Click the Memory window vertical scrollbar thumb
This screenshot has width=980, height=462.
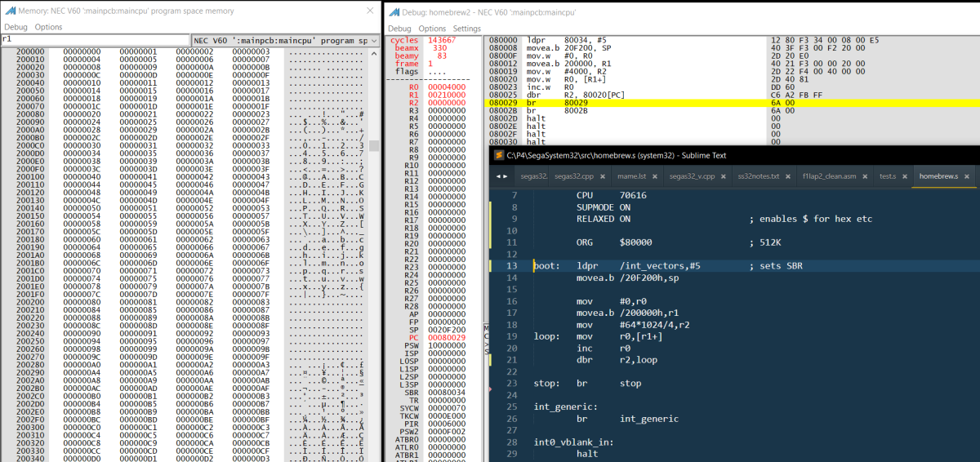point(374,146)
